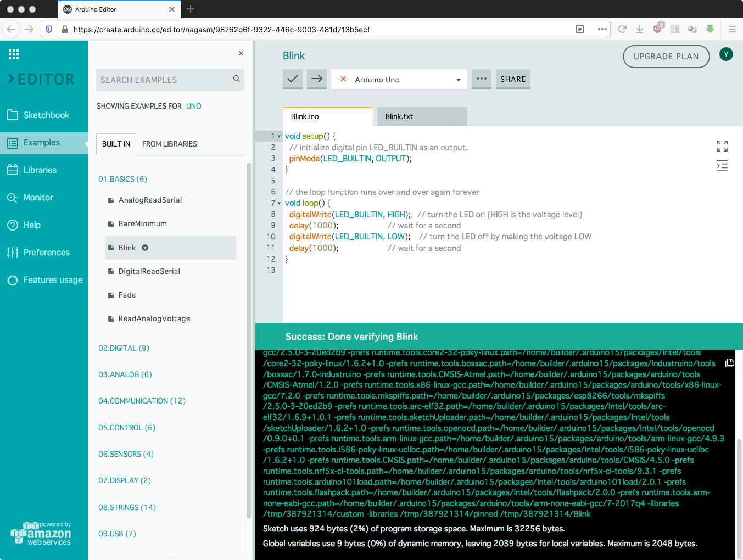Click the Verify checkmark button

[x=293, y=79]
